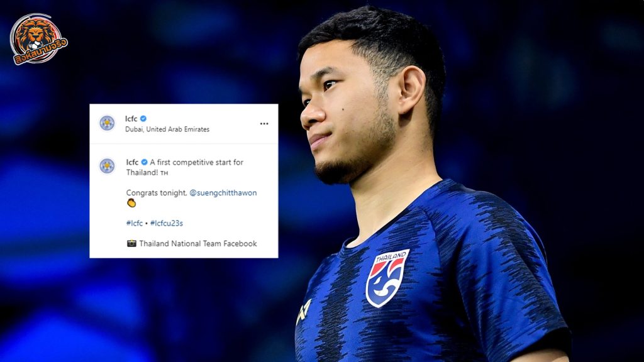This screenshot has height=362, width=644.
Task: Click the camera emoji in caption
Action: click(x=131, y=243)
